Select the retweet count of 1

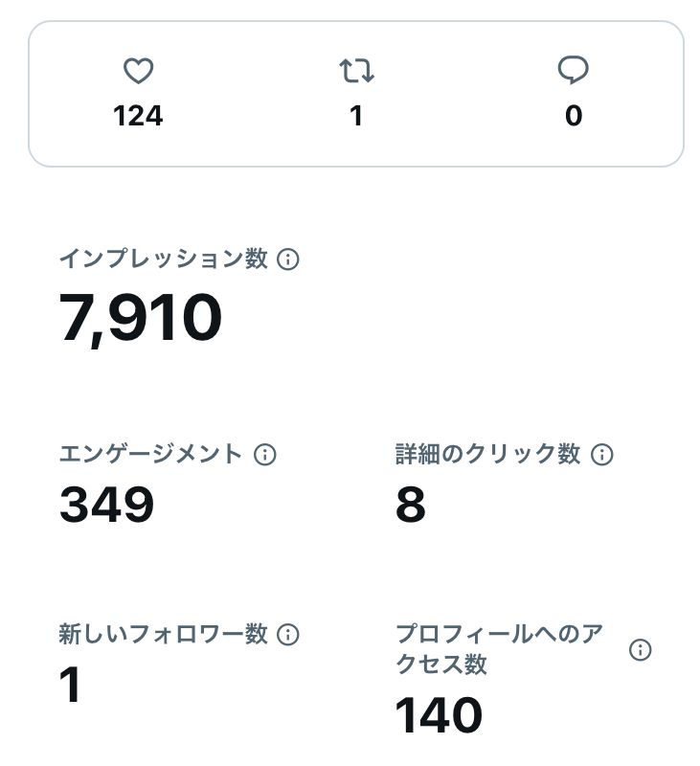pos(356,116)
